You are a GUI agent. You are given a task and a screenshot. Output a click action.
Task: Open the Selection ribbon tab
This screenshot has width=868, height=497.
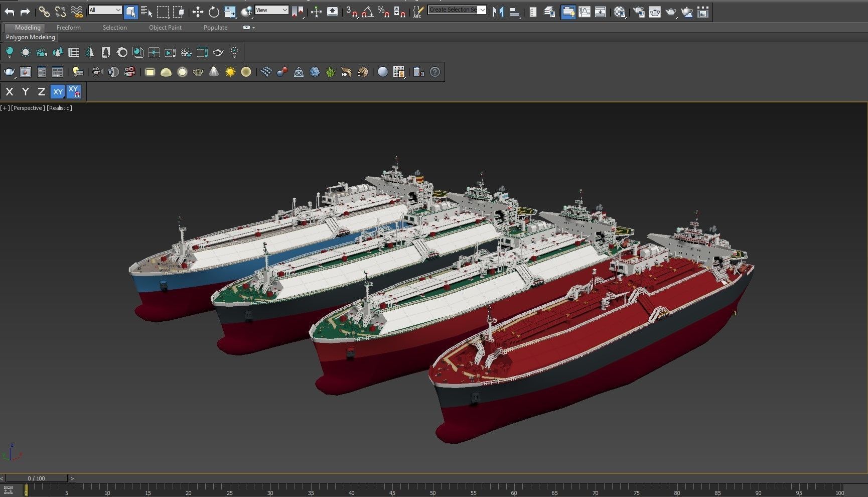[114, 28]
